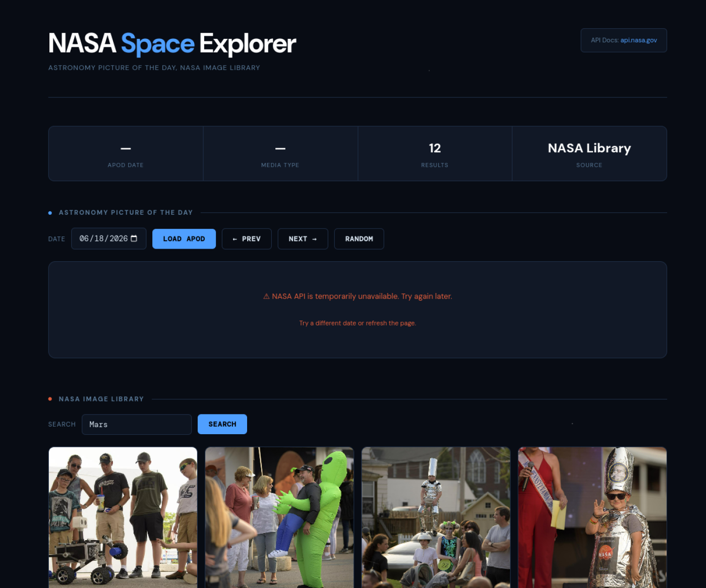Advance with the NEXT button
This screenshot has height=588, width=706.
(303, 239)
